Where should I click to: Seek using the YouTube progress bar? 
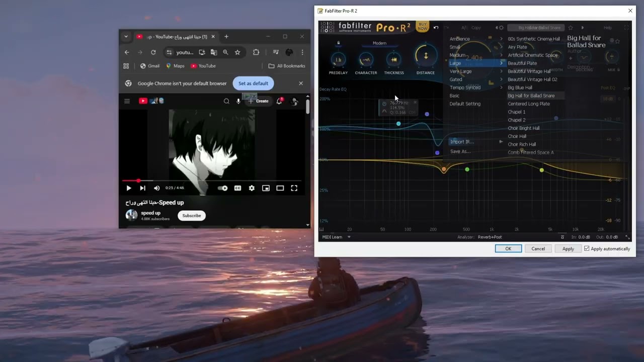tap(212, 180)
